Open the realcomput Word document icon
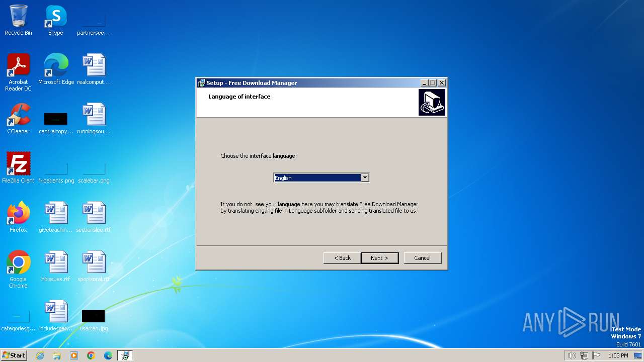 point(94,69)
